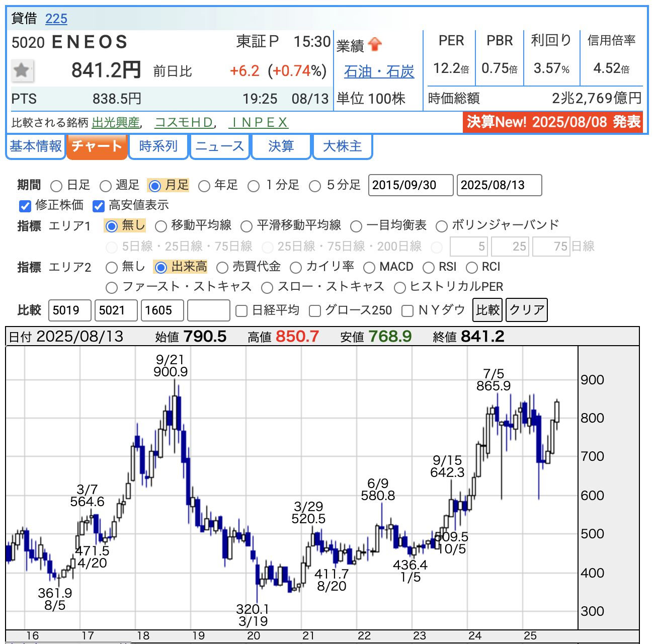Select the 週足 period radio

coord(105,186)
